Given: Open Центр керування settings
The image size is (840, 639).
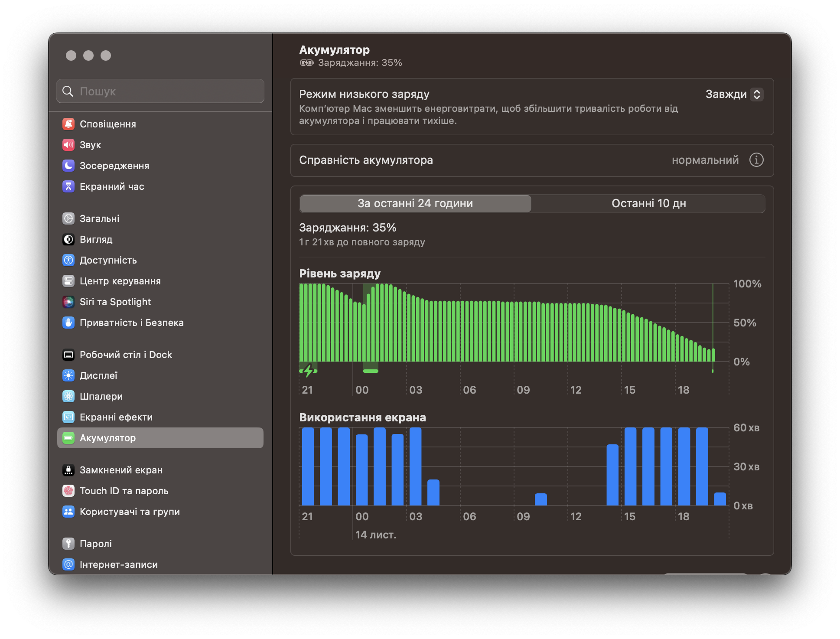Looking at the screenshot, I should (x=120, y=281).
